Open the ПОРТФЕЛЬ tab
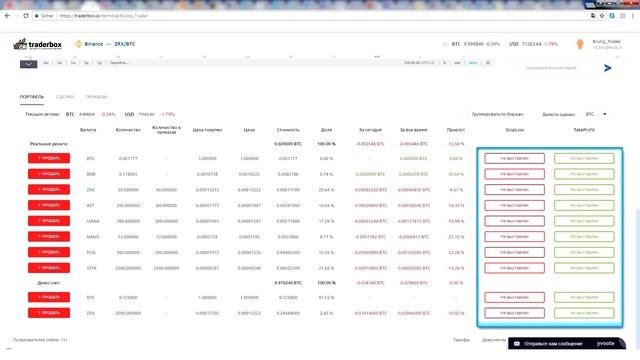 [32, 97]
